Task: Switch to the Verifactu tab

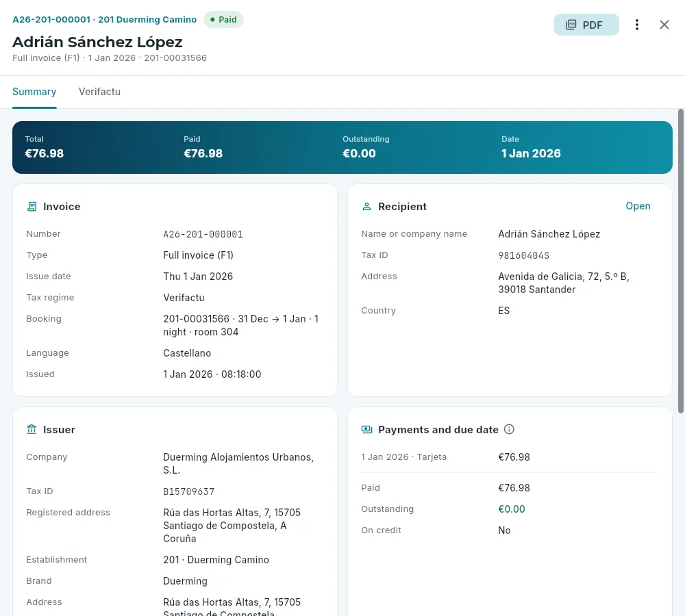Action: [99, 92]
